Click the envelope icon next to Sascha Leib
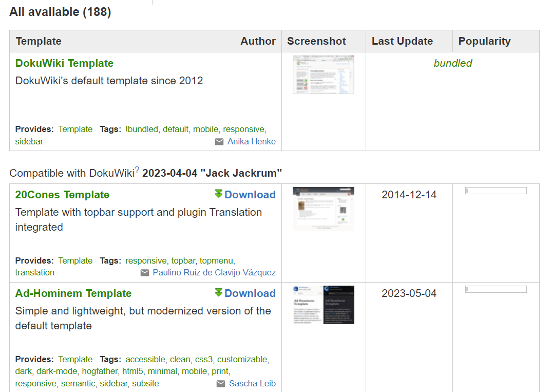Image resolution: width=551 pixels, height=392 pixels. point(221,384)
